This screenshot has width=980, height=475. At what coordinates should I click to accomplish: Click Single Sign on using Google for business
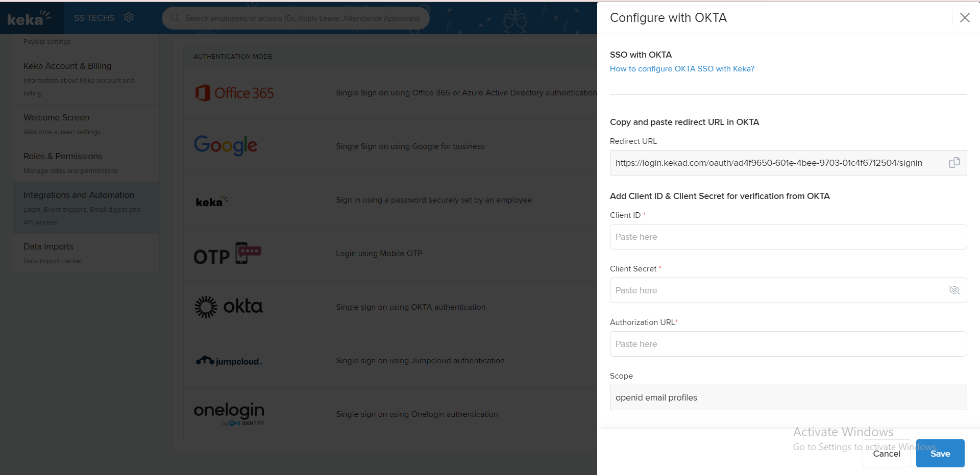coord(410,146)
